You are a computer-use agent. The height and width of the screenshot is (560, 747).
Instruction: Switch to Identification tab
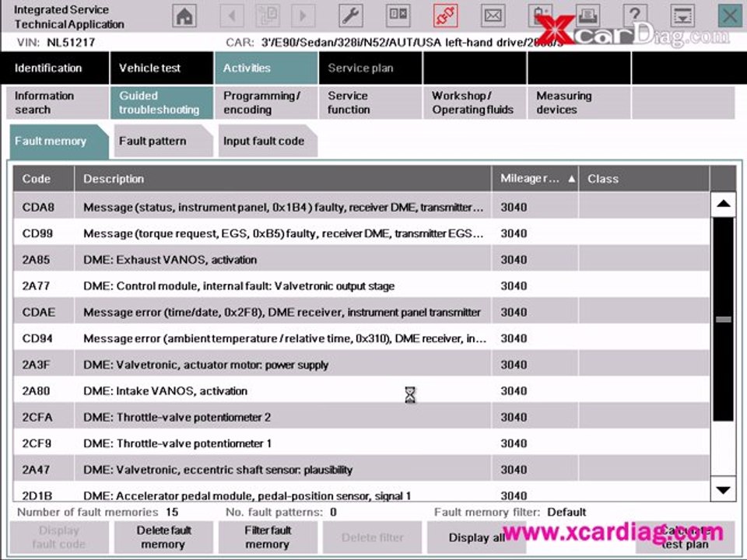coord(54,68)
